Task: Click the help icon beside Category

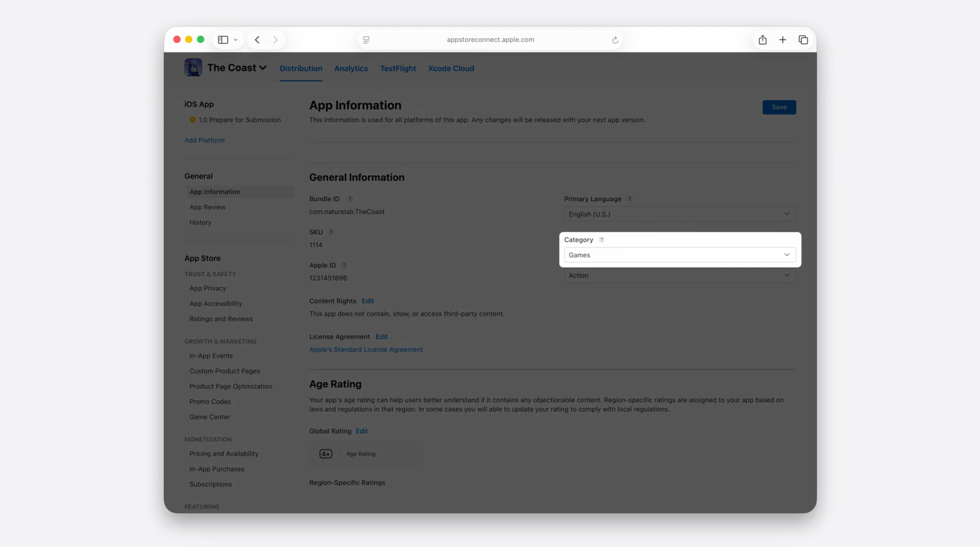Action: (601, 239)
